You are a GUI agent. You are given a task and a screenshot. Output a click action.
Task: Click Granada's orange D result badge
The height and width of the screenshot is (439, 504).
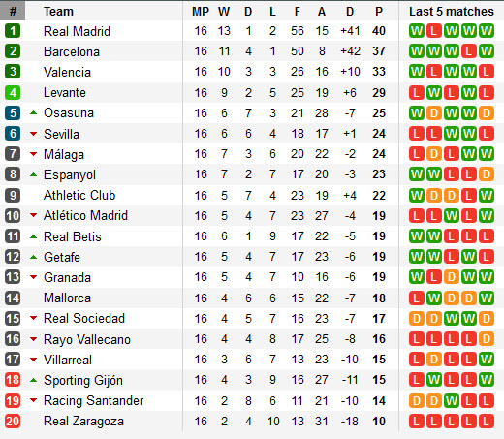pyautogui.click(x=452, y=277)
